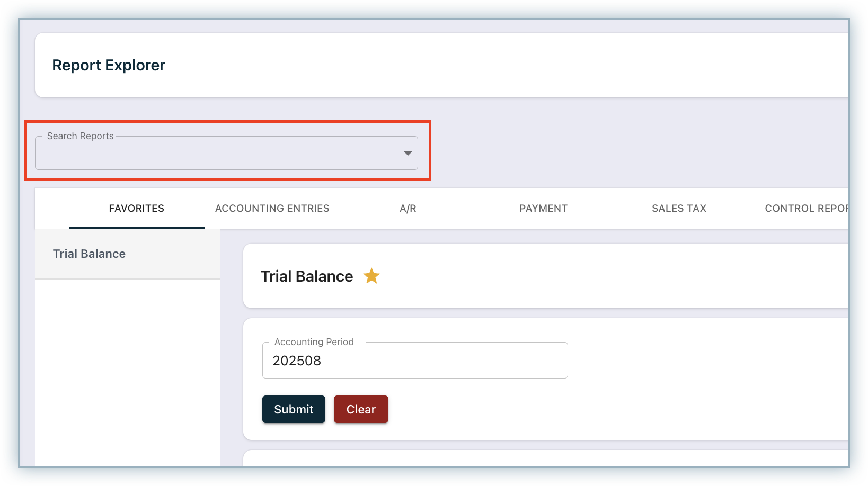Switch to the Favorites tab
This screenshot has width=868, height=486.
(x=136, y=209)
